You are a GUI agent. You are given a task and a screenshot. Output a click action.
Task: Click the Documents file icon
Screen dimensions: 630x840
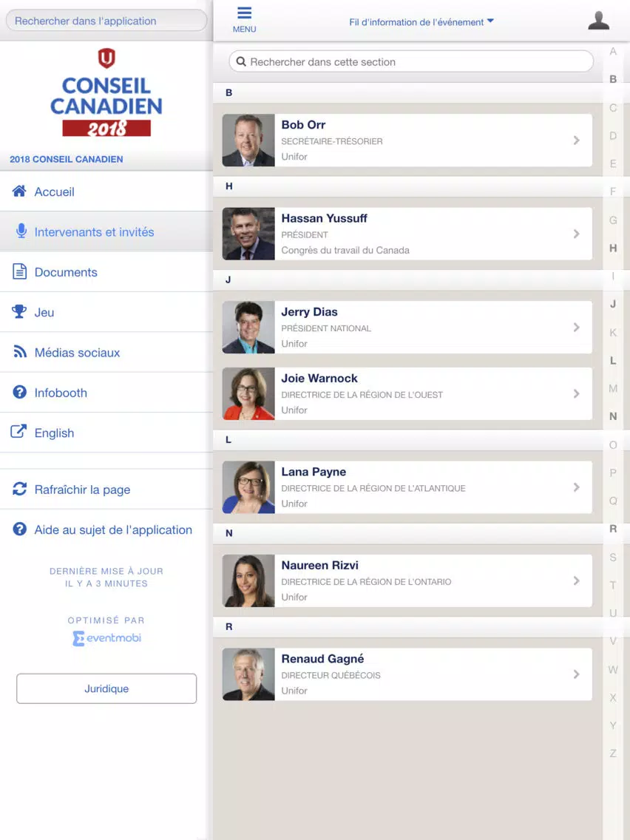(x=19, y=271)
